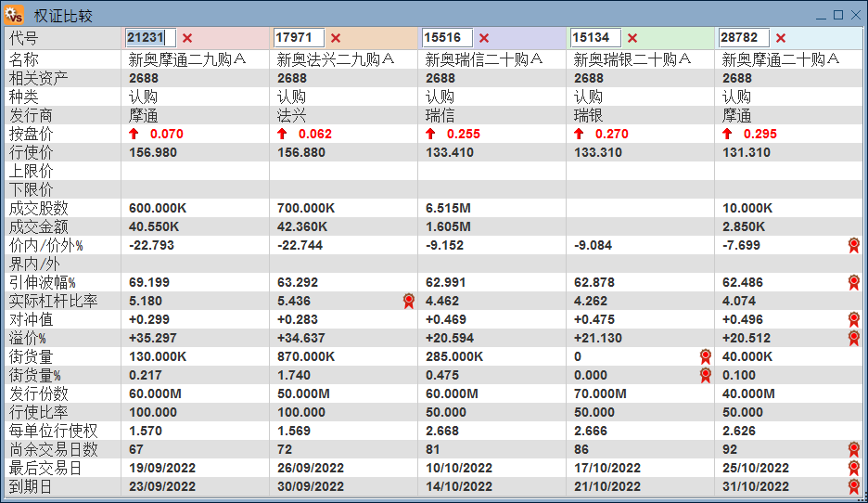Select the 引伸波幅% row label

click(x=42, y=282)
